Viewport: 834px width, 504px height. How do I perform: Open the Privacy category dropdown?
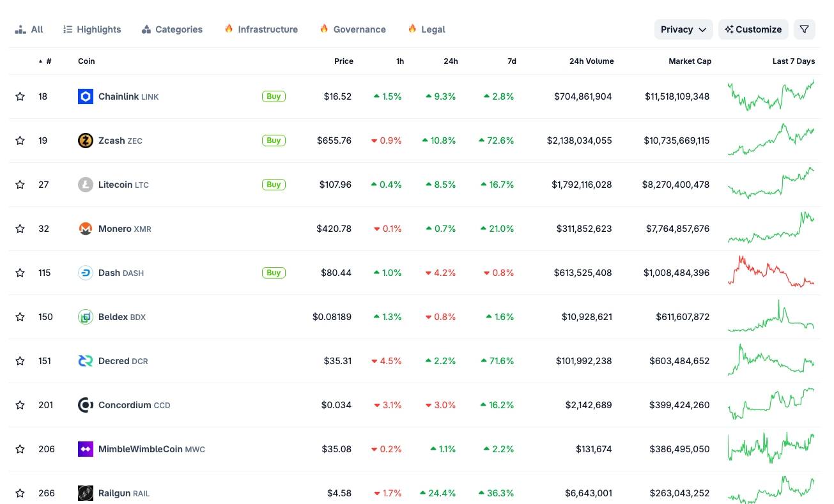click(x=683, y=29)
